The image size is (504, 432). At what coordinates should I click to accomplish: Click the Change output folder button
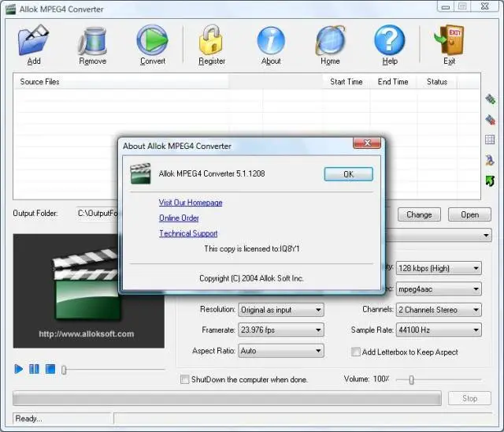click(x=419, y=214)
